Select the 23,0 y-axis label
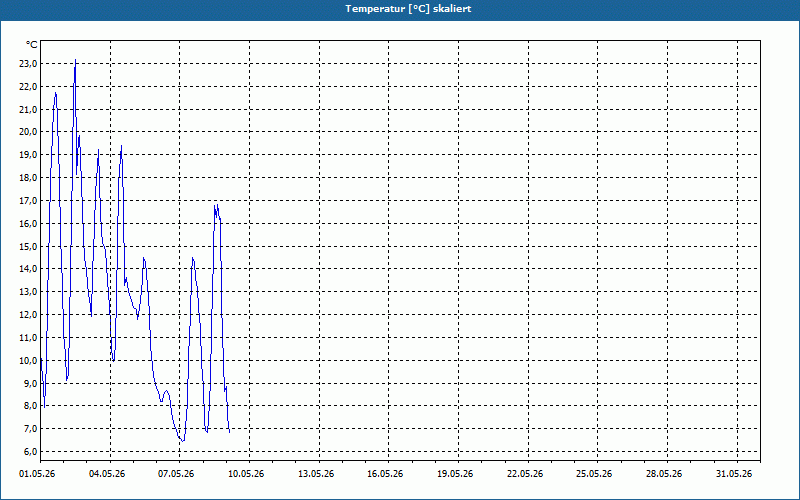This screenshot has width=800, height=500. coord(28,64)
